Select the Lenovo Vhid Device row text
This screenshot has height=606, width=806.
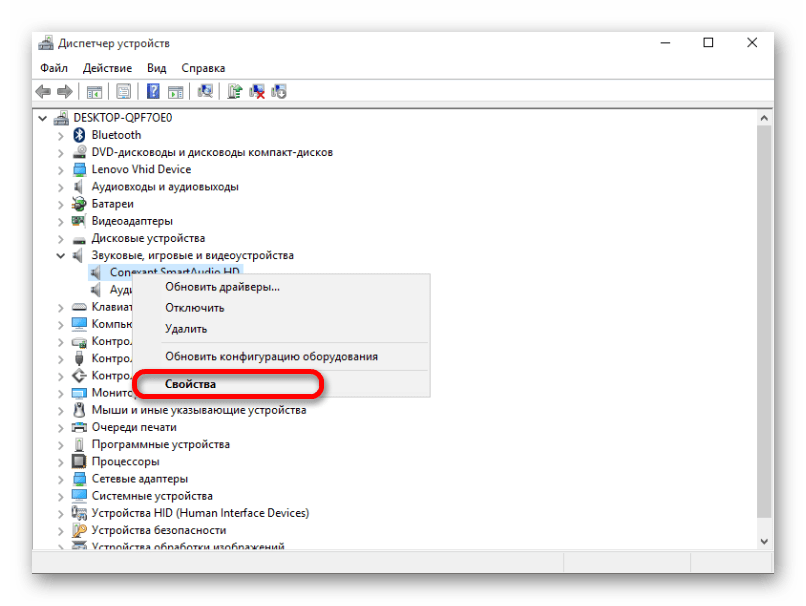tap(141, 169)
